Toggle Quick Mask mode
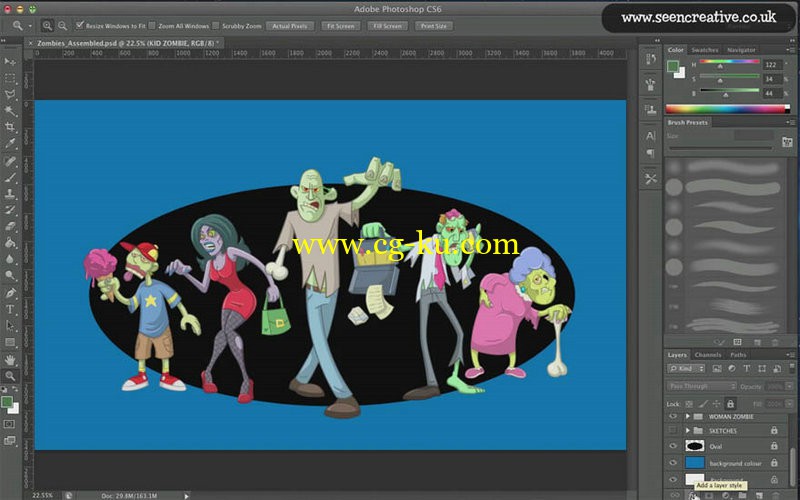Viewport: 800px width, 500px height. pyautogui.click(x=9, y=424)
